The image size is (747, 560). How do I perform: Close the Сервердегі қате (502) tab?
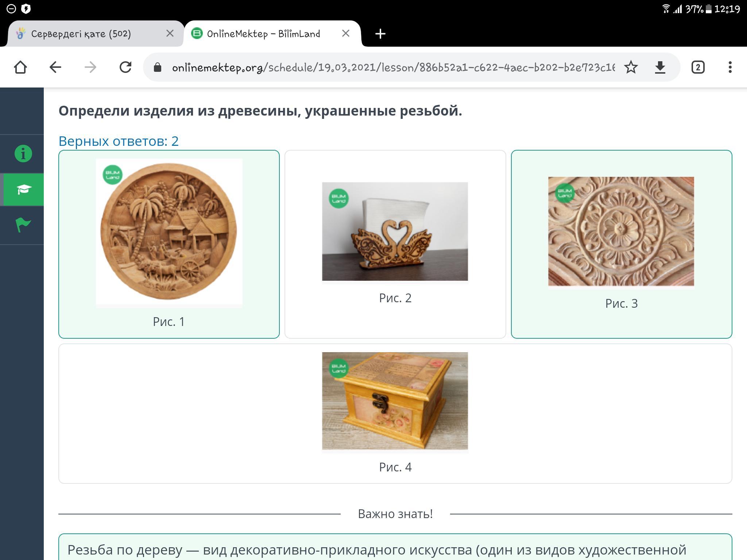point(170,34)
